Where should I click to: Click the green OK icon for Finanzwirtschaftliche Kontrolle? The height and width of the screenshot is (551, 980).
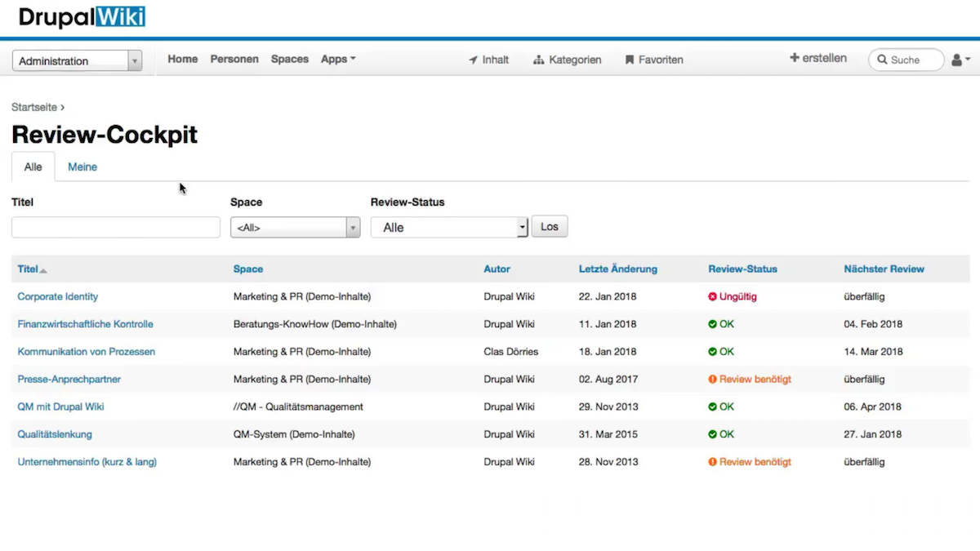tap(712, 324)
